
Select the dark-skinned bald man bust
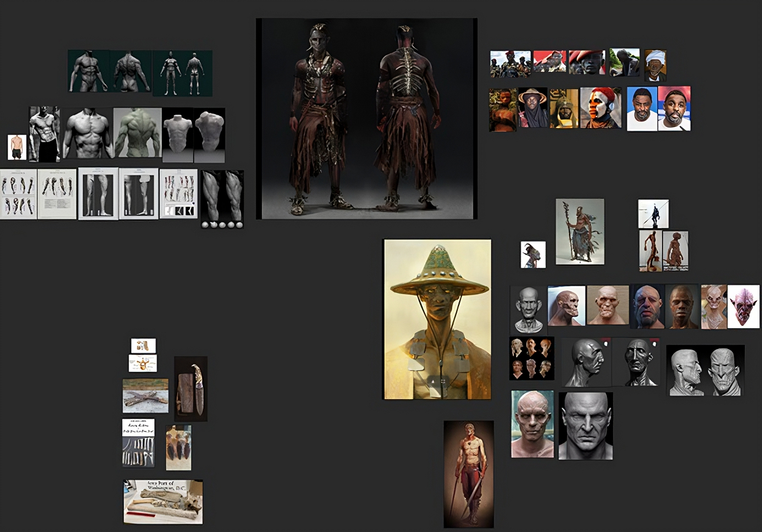(683, 307)
